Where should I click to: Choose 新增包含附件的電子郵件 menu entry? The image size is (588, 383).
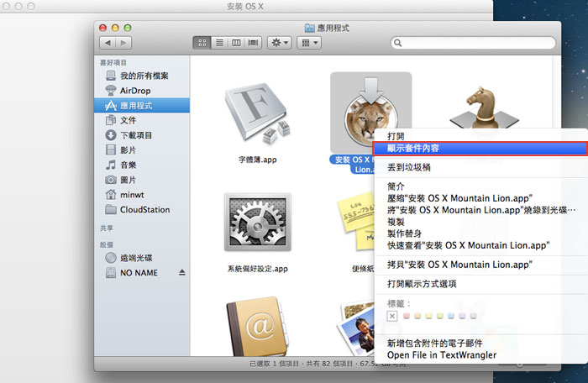tap(481, 343)
